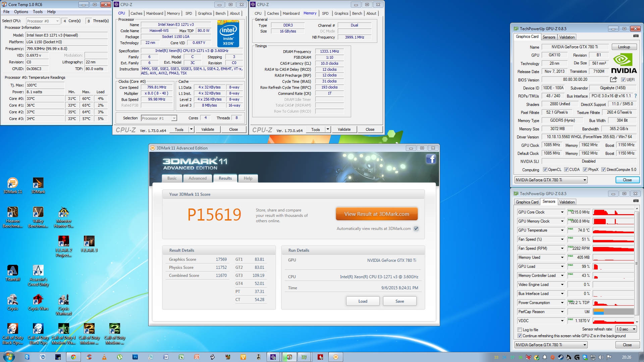The image size is (644, 362).
Task: Launch Monster Hunter Online shortcut
Action: pos(64,217)
